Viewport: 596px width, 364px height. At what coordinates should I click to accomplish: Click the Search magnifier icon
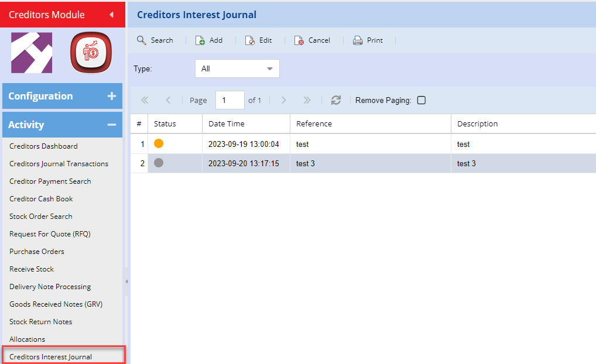tap(142, 40)
